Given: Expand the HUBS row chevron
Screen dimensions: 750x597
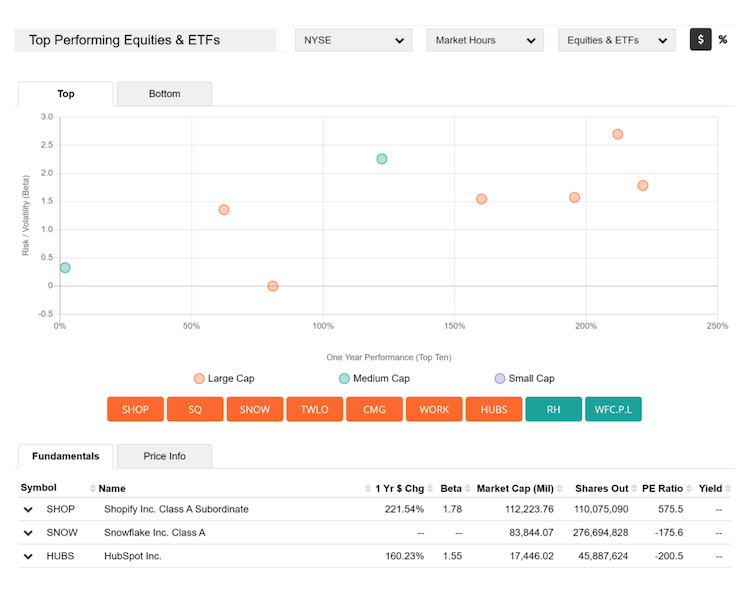Looking at the screenshot, I should [29, 556].
